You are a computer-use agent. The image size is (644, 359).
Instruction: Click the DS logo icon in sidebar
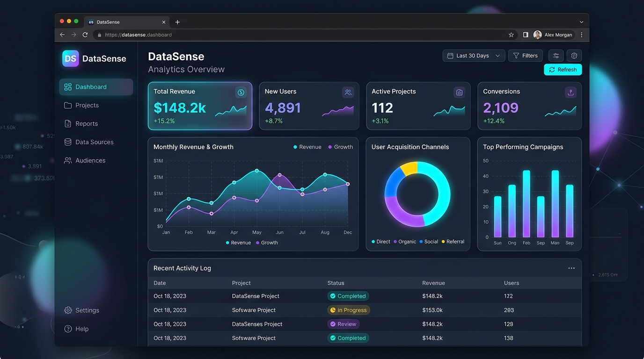pyautogui.click(x=71, y=58)
